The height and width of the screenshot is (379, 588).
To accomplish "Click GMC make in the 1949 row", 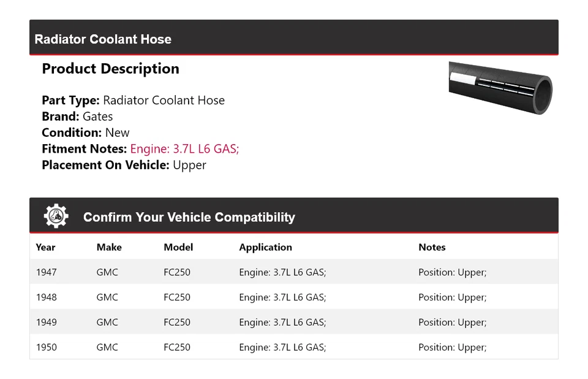I will click(107, 323).
